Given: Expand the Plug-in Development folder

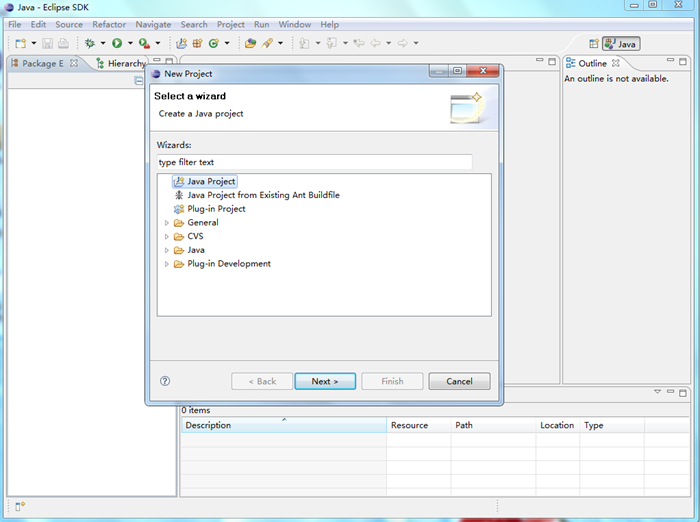Looking at the screenshot, I should click(x=167, y=264).
